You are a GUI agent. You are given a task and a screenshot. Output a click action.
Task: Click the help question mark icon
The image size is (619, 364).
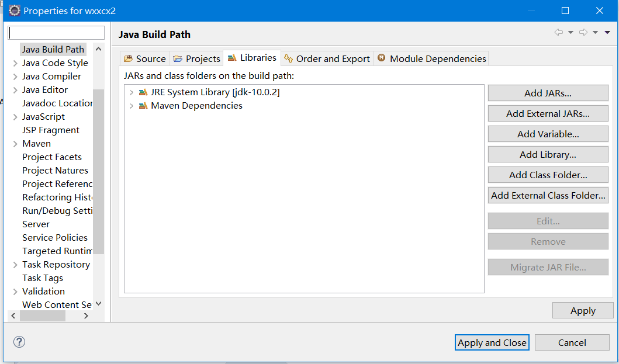19,342
